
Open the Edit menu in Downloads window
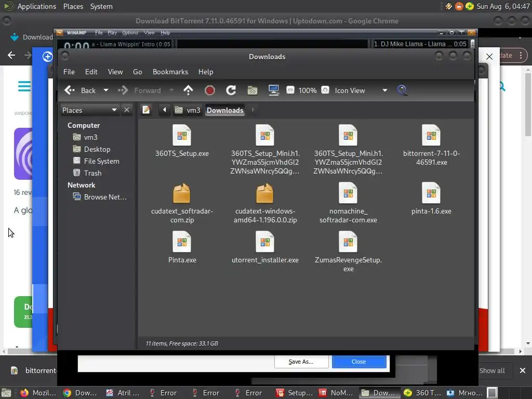tap(91, 72)
